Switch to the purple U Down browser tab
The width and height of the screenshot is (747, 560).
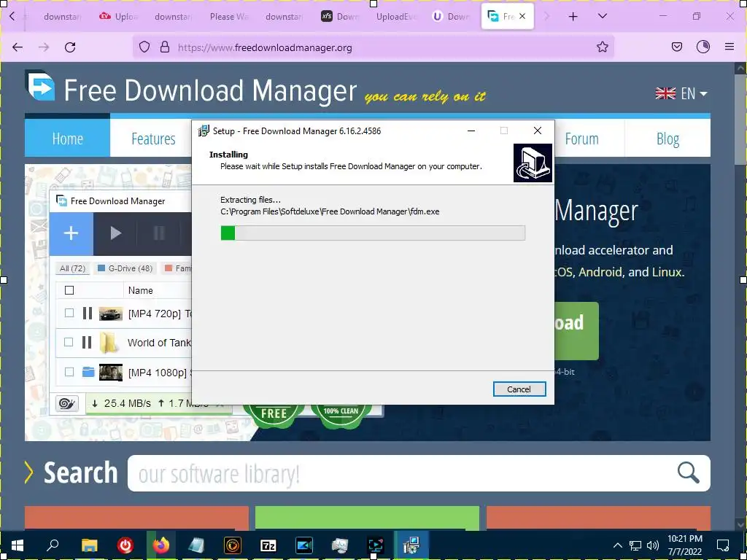pos(451,17)
